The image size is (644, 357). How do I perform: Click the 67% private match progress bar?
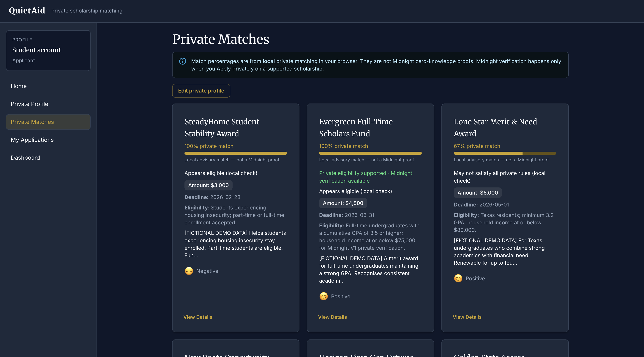pyautogui.click(x=505, y=153)
